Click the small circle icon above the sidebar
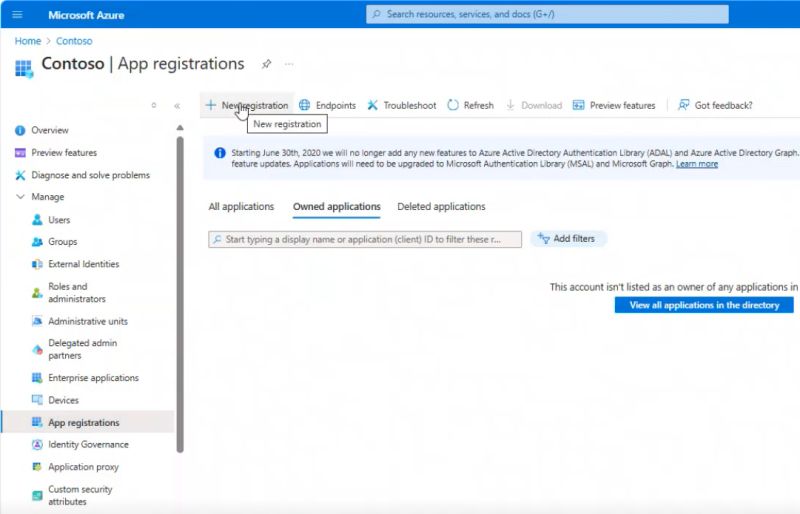 (x=154, y=106)
